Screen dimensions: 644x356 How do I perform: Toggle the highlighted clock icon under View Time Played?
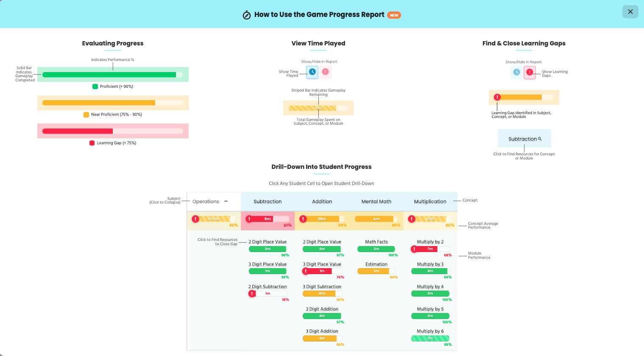click(x=312, y=72)
